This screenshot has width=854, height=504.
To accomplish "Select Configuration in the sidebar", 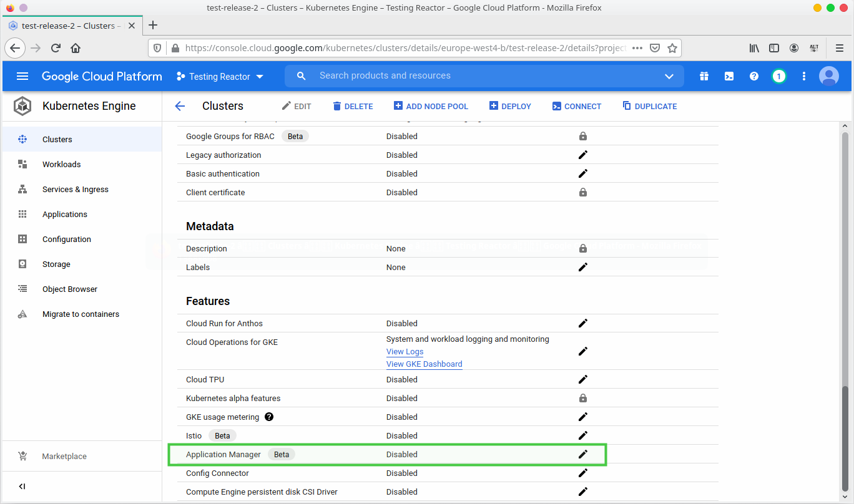I will click(x=82, y=239).
